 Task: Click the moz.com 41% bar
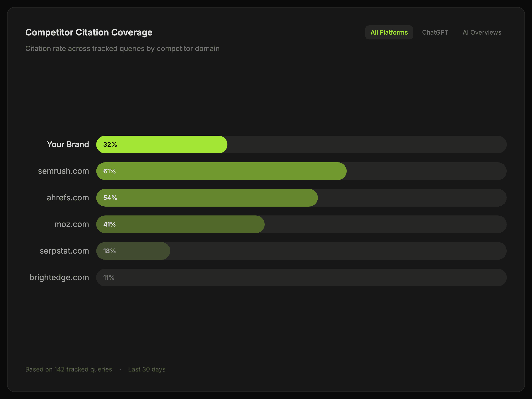(180, 224)
